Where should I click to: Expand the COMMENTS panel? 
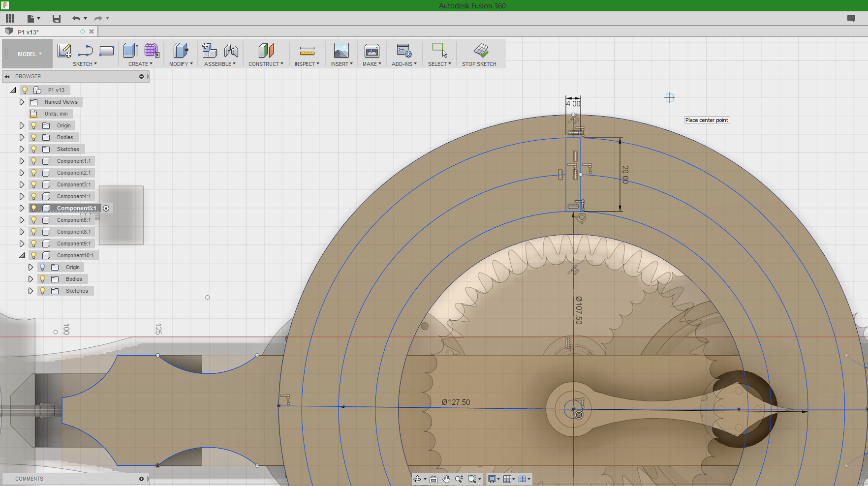pos(142,479)
